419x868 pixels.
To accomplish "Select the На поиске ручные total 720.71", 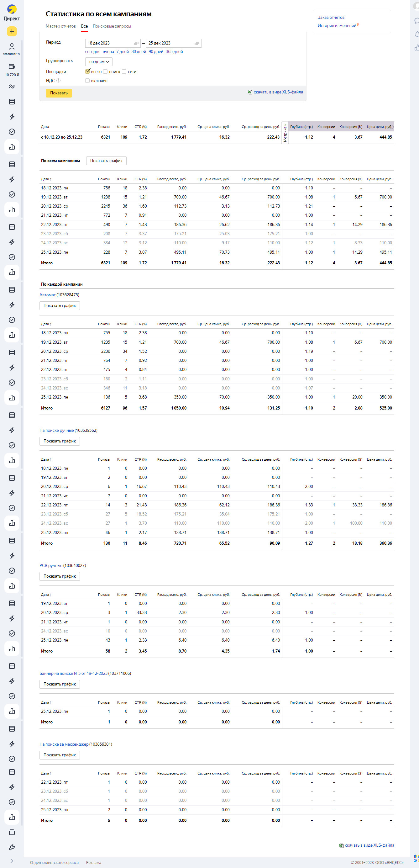I will tap(180, 543).
